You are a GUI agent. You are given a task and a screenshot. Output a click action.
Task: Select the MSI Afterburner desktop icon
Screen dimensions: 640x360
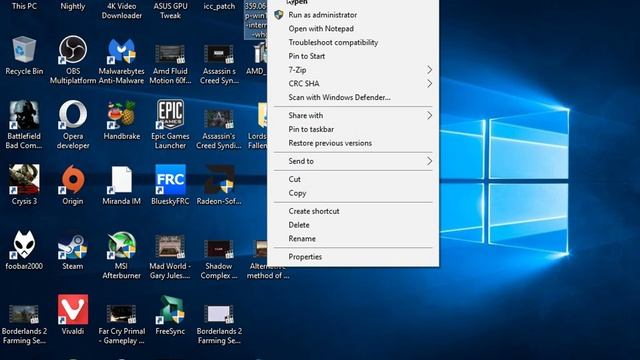[121, 245]
